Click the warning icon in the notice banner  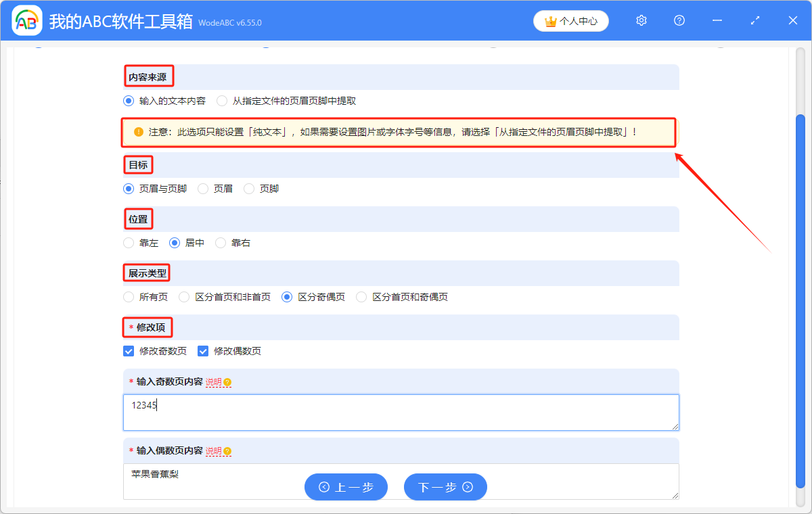pos(139,132)
